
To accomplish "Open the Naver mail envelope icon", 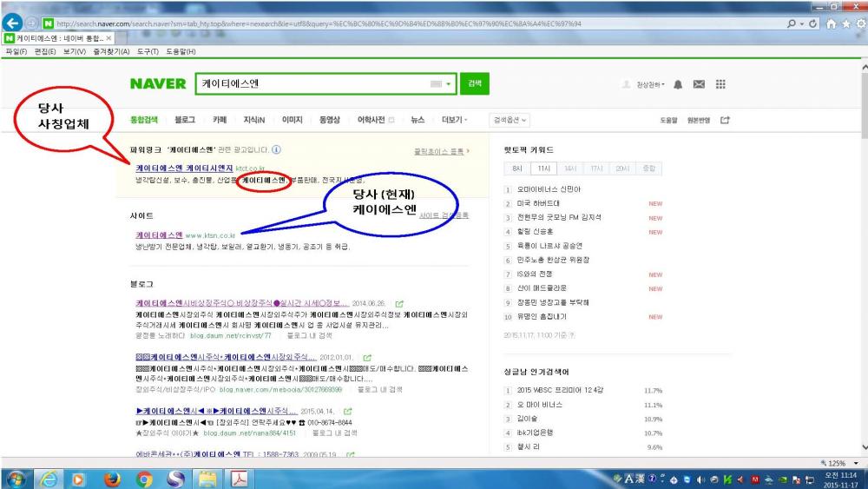I will click(699, 84).
